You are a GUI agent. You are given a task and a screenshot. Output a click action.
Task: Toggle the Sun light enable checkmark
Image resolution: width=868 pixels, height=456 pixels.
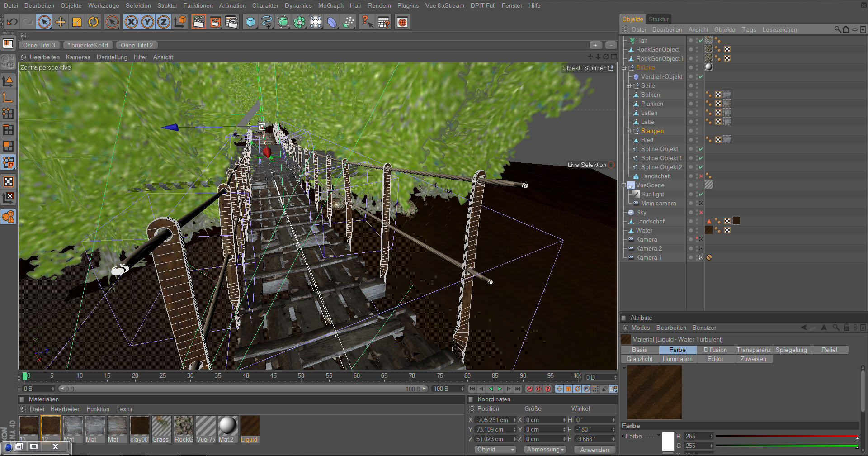[x=701, y=194]
